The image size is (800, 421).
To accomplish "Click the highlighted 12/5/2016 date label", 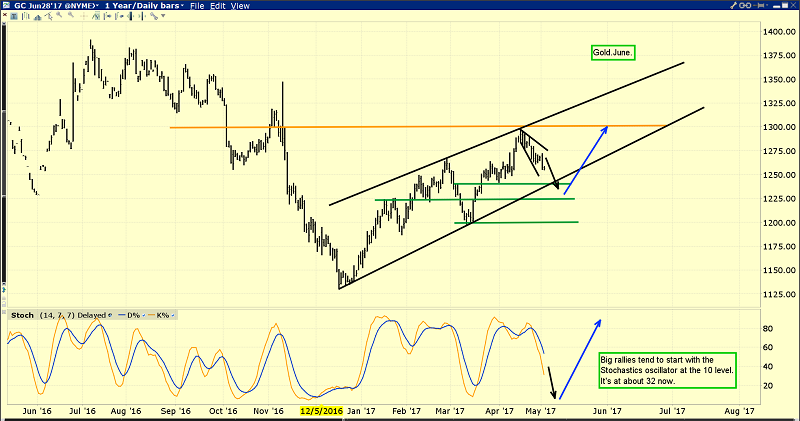I will pyautogui.click(x=321, y=411).
